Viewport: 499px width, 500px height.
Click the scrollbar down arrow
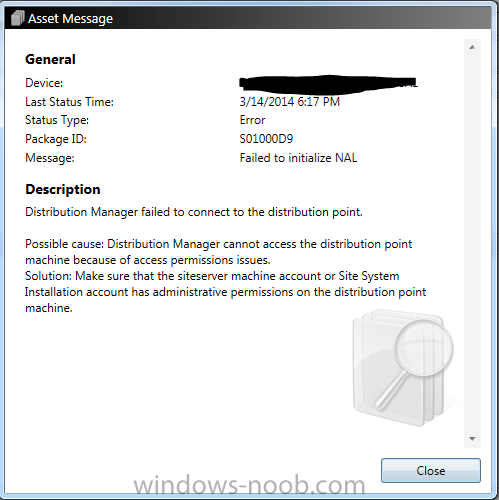(x=472, y=439)
